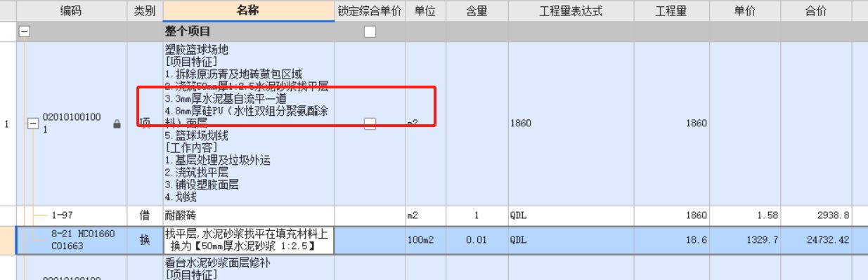Click the 单价 column header
The image size is (868, 280).
tap(745, 11)
